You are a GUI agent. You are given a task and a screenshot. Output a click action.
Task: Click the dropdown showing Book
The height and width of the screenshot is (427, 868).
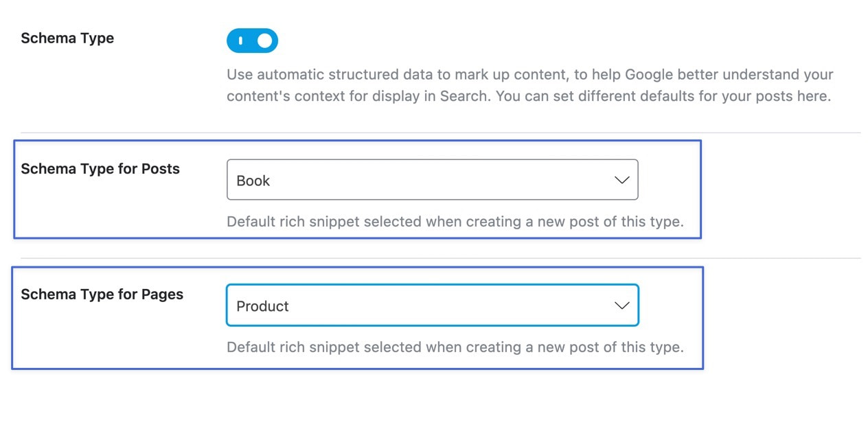click(432, 179)
